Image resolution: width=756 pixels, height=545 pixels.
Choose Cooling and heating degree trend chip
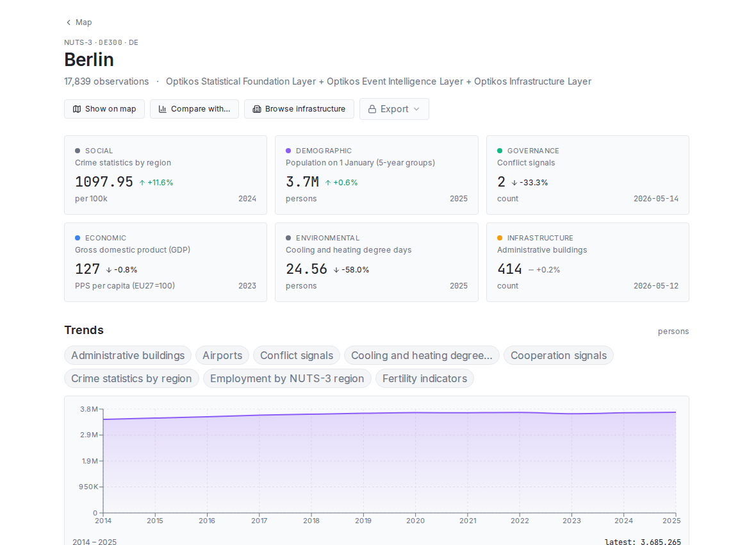422,355
